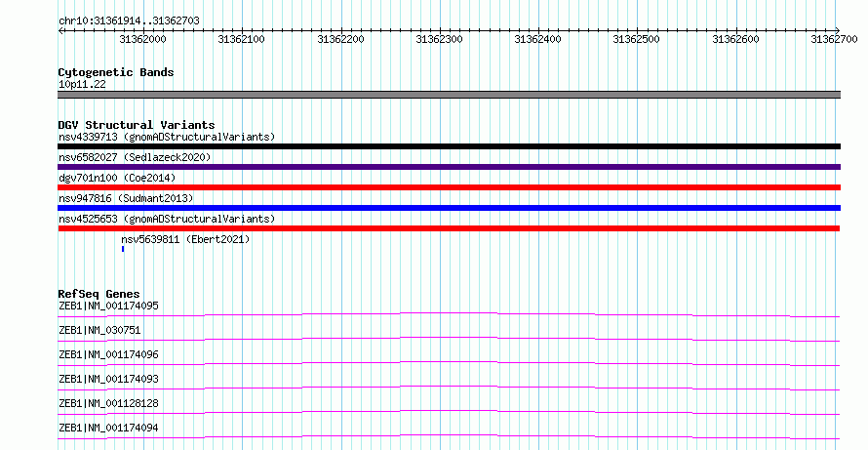The height and width of the screenshot is (450, 868).
Task: Open ZEB1|NM_001174095 transcript label
Action: click(108, 306)
